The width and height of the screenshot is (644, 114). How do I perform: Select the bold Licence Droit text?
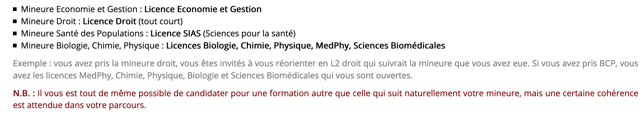click(x=109, y=21)
